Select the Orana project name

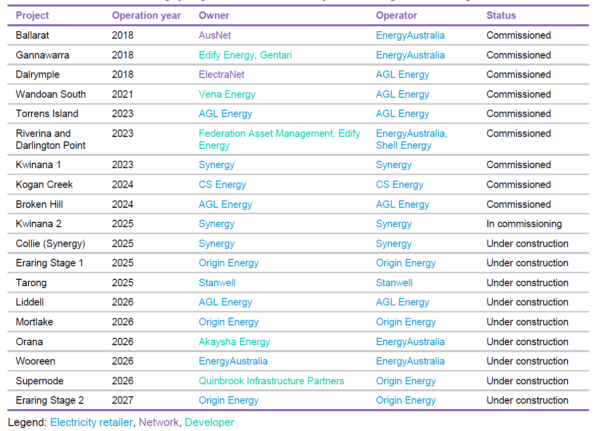[29, 342]
